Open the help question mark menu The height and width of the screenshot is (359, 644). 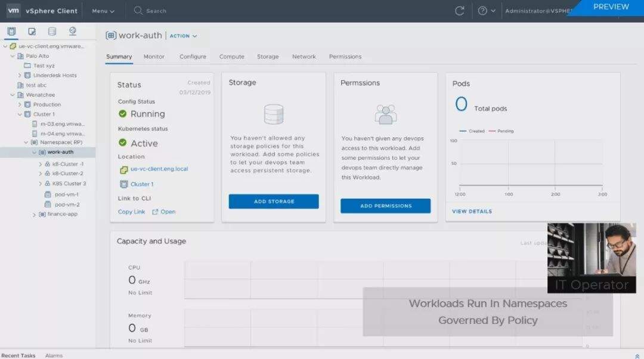click(x=487, y=11)
